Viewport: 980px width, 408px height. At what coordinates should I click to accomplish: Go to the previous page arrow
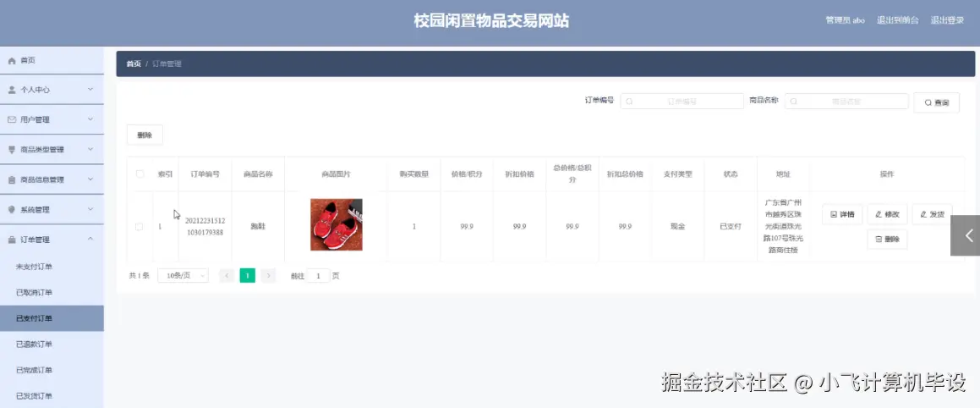click(227, 276)
